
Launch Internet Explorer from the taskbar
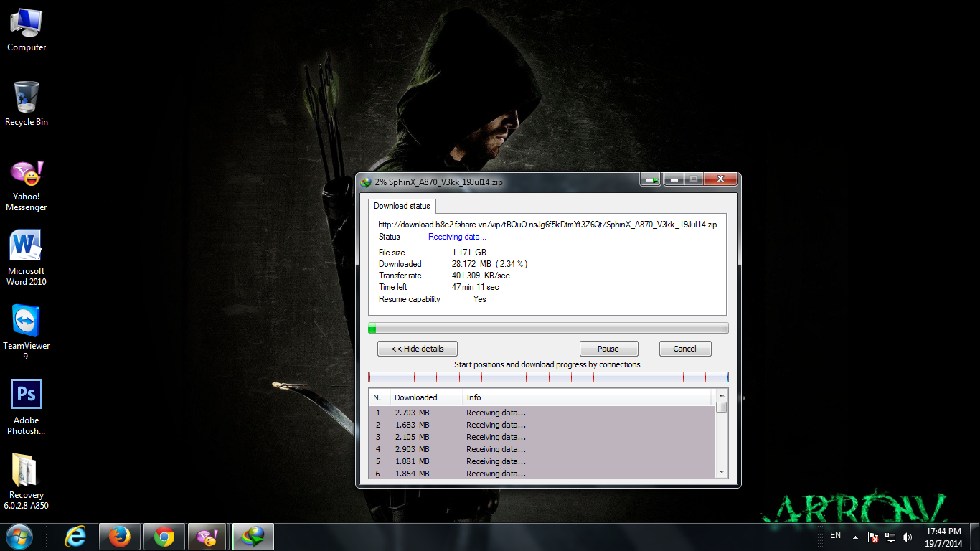click(75, 537)
